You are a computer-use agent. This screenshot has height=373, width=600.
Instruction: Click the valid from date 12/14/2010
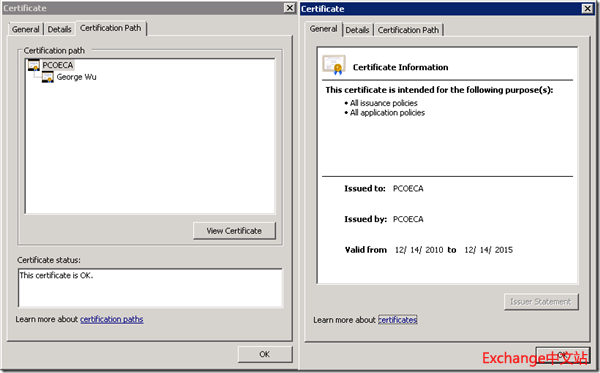tap(419, 250)
